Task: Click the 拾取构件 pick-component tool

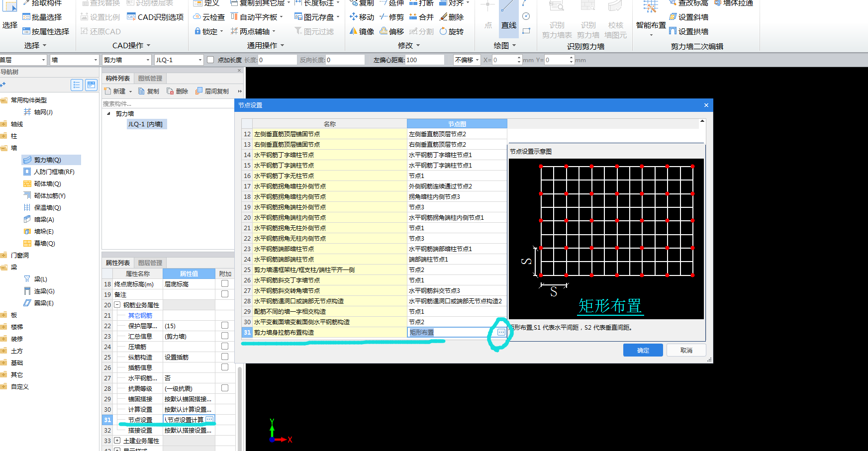Action: [42, 3]
